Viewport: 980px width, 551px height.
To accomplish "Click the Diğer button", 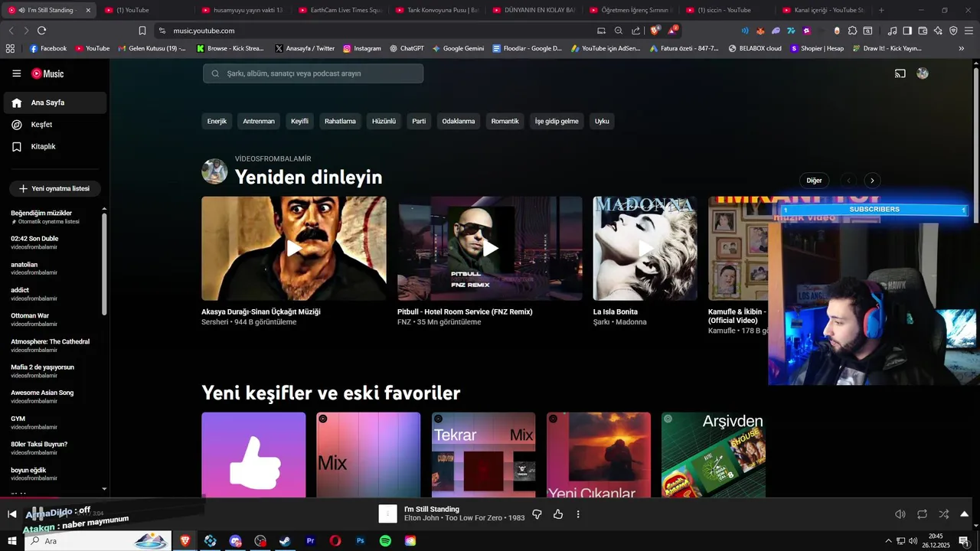I will 814,181.
